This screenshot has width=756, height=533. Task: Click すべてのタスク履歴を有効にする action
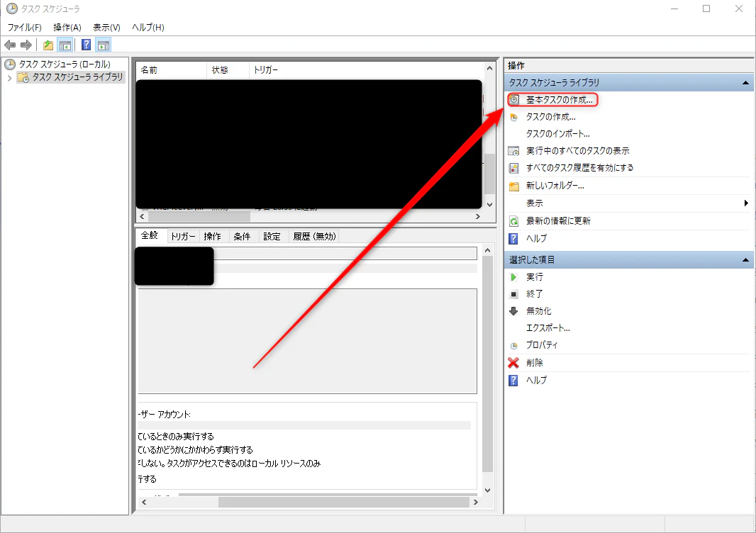pyautogui.click(x=579, y=168)
